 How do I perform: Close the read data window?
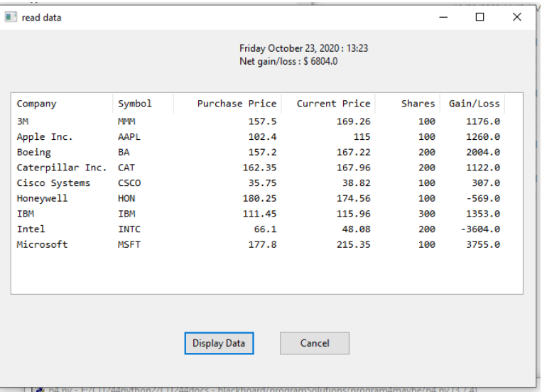tap(516, 17)
